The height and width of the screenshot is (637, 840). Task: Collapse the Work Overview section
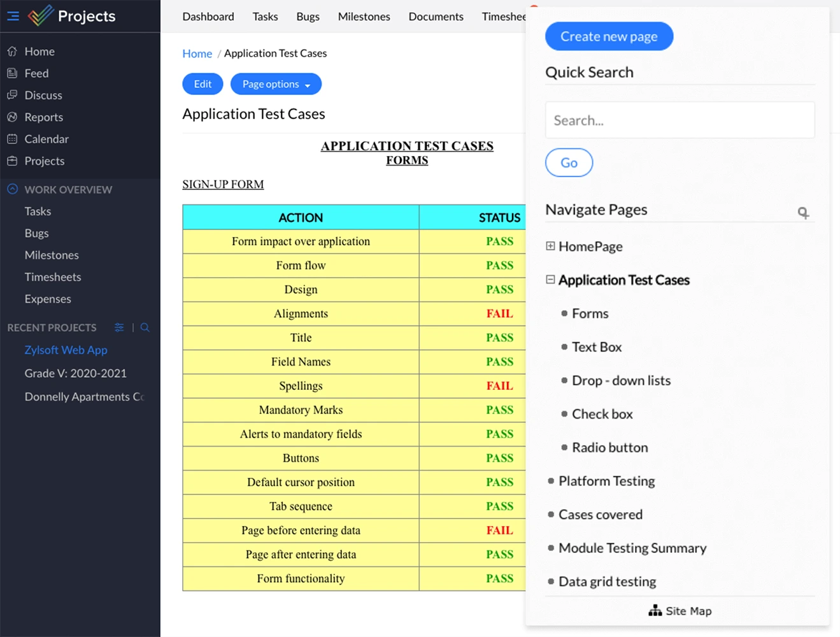tap(13, 189)
